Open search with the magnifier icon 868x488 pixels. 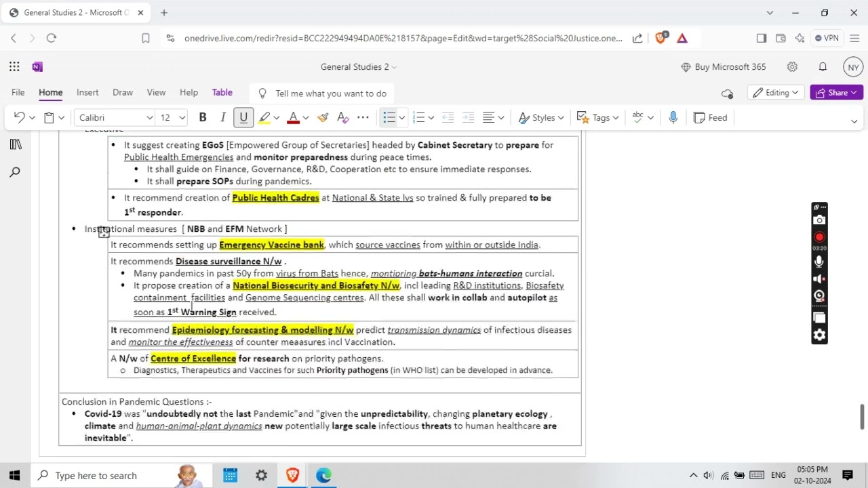click(15, 173)
